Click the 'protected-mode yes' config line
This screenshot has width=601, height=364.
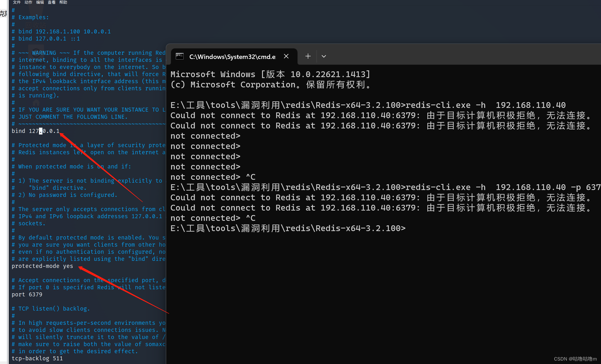pyautogui.click(x=42, y=266)
